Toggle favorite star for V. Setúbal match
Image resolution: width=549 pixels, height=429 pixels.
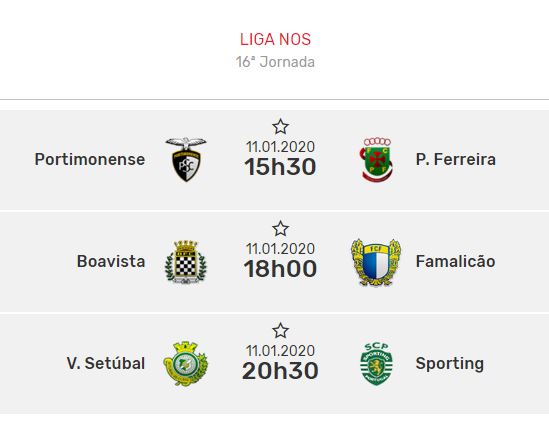280,331
